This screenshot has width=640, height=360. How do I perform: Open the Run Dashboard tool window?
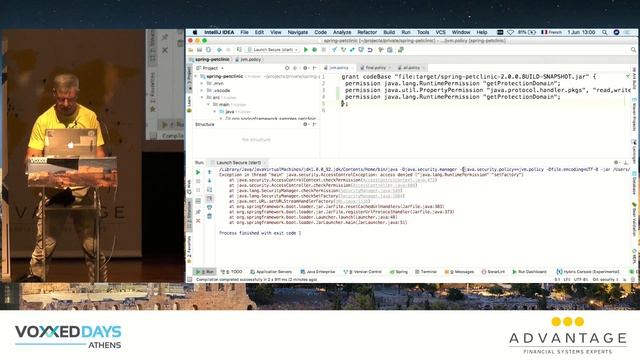point(529,272)
